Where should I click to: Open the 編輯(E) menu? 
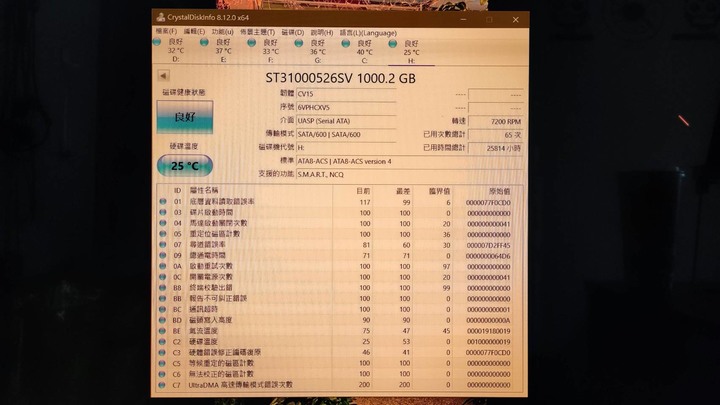194,32
